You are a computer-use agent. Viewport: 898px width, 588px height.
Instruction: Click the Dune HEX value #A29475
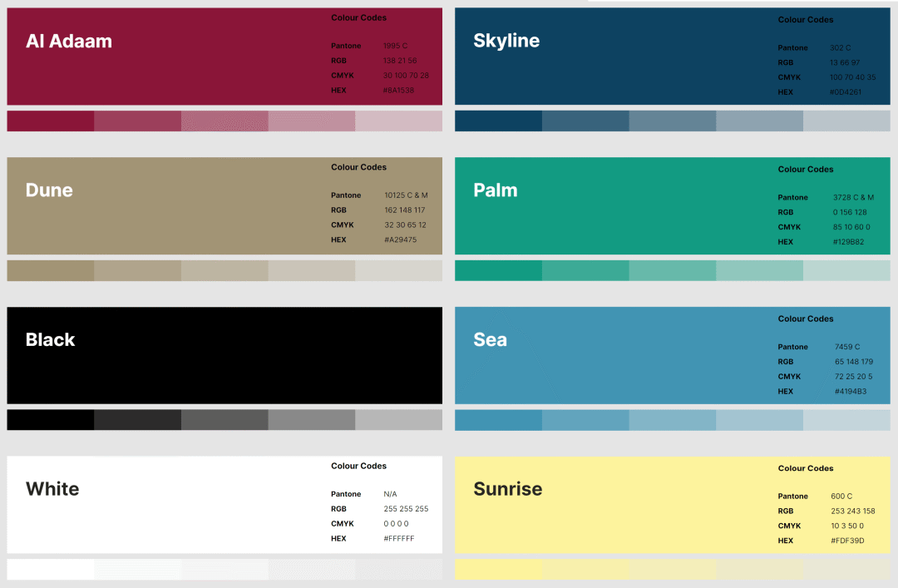[x=400, y=240]
